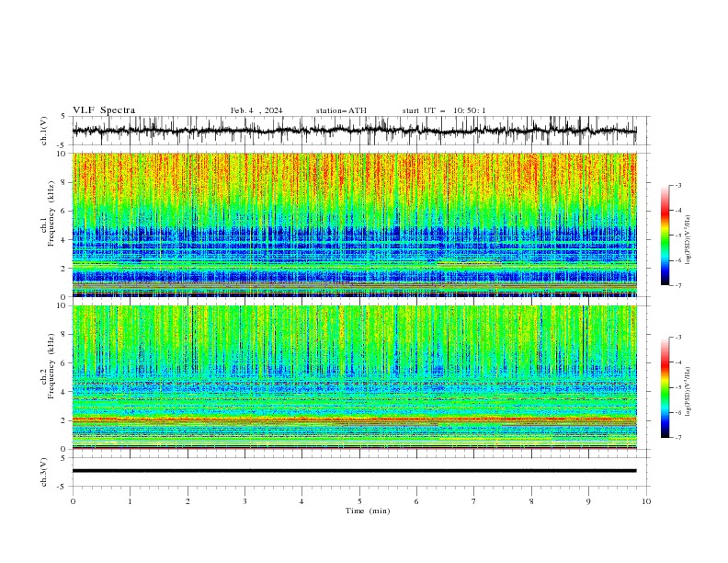The height and width of the screenshot is (563, 728).
Task: Click the ch.1 spectrogram color scale bar
Action: click(x=665, y=236)
